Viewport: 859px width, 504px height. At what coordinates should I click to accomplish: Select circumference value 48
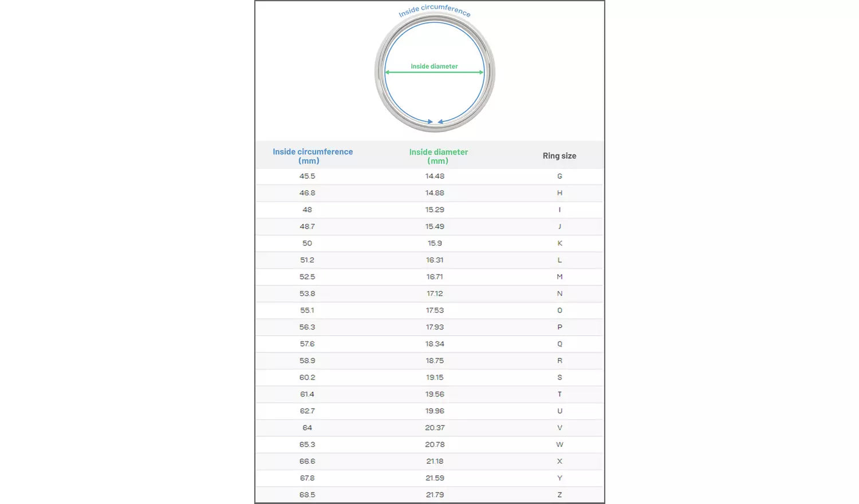307,210
